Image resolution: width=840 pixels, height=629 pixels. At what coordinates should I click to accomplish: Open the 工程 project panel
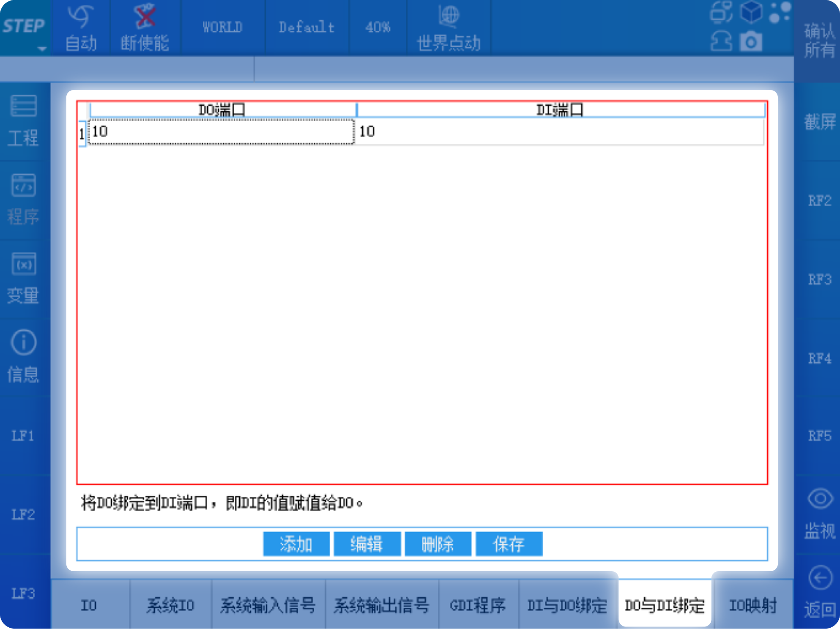[24, 121]
